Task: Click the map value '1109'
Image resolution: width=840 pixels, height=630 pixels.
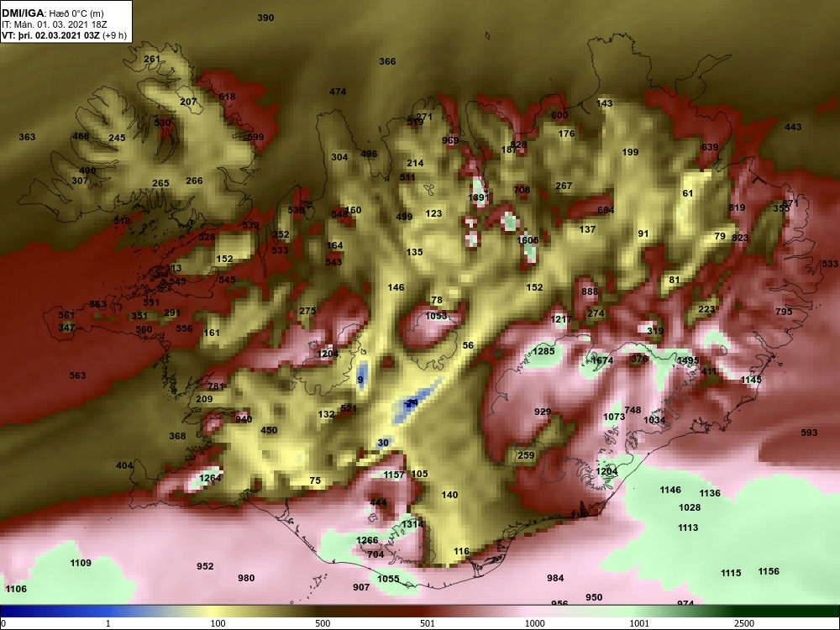Action: 81,563
